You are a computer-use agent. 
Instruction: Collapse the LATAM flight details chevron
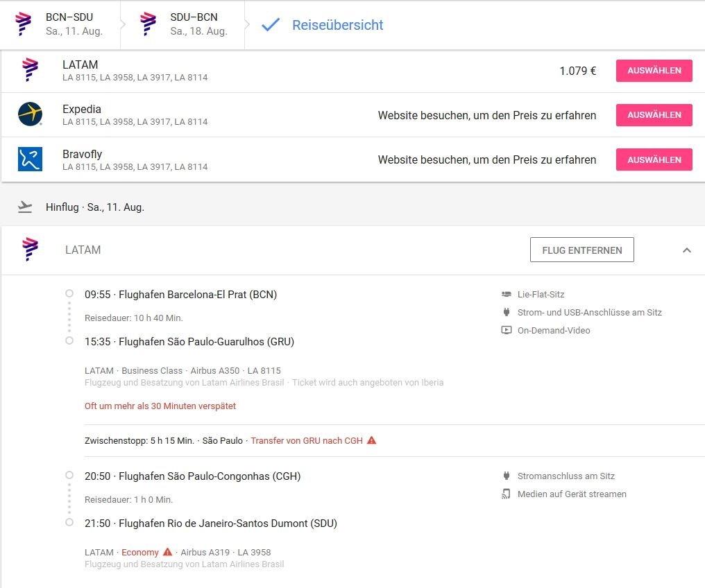point(686,250)
